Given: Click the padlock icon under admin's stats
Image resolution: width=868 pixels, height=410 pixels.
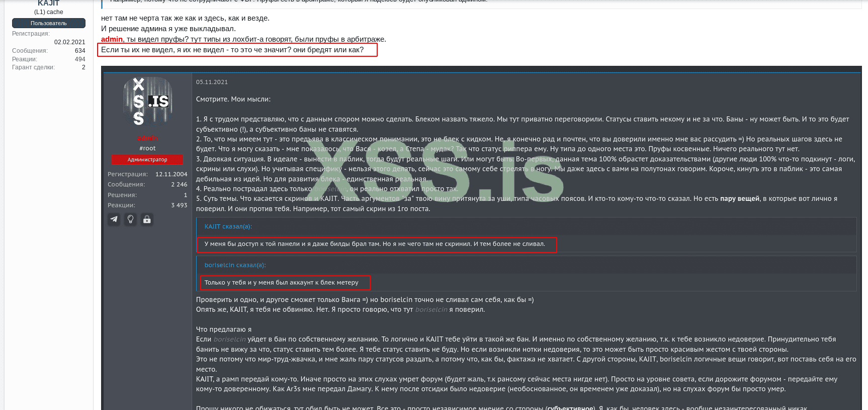Looking at the screenshot, I should point(147,219).
